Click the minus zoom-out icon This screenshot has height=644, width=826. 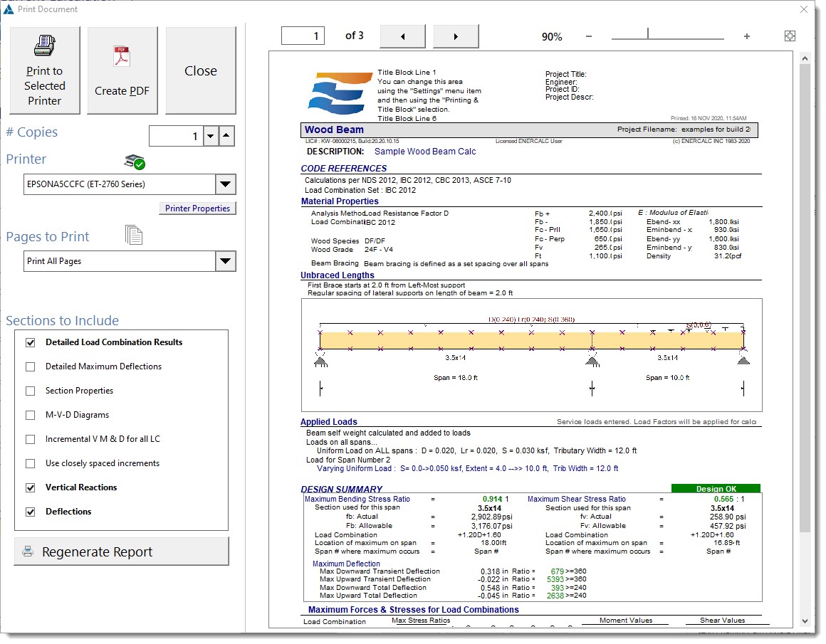click(x=588, y=36)
